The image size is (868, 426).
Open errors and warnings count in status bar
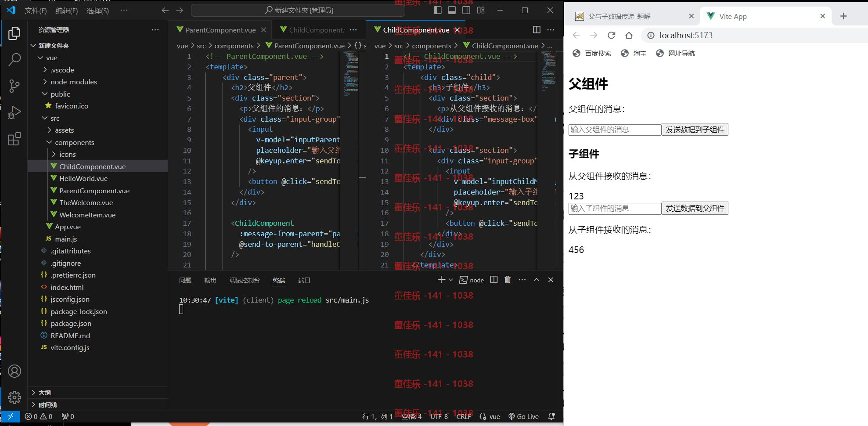point(39,416)
